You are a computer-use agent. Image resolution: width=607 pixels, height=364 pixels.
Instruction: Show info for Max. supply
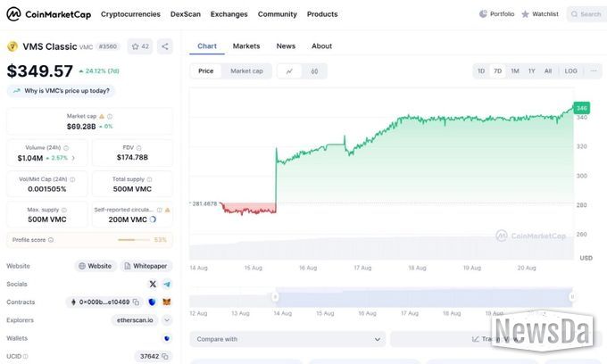coord(64,210)
